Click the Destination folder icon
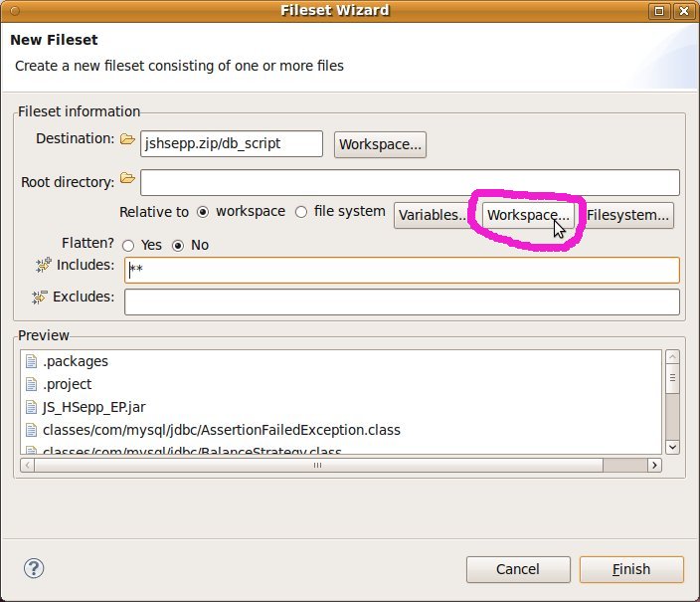Screen dimensions: 700x602 pos(127,139)
